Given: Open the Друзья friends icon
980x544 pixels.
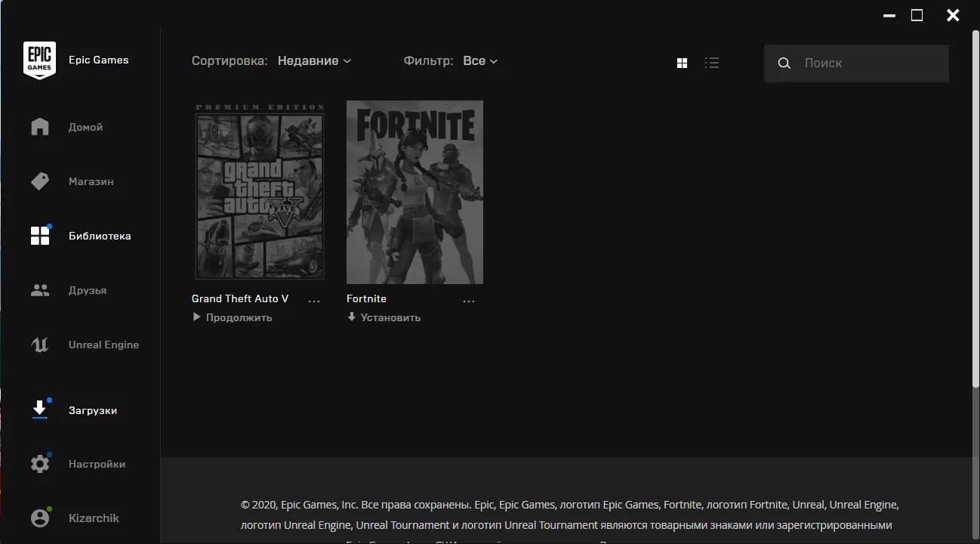Looking at the screenshot, I should tap(40, 290).
